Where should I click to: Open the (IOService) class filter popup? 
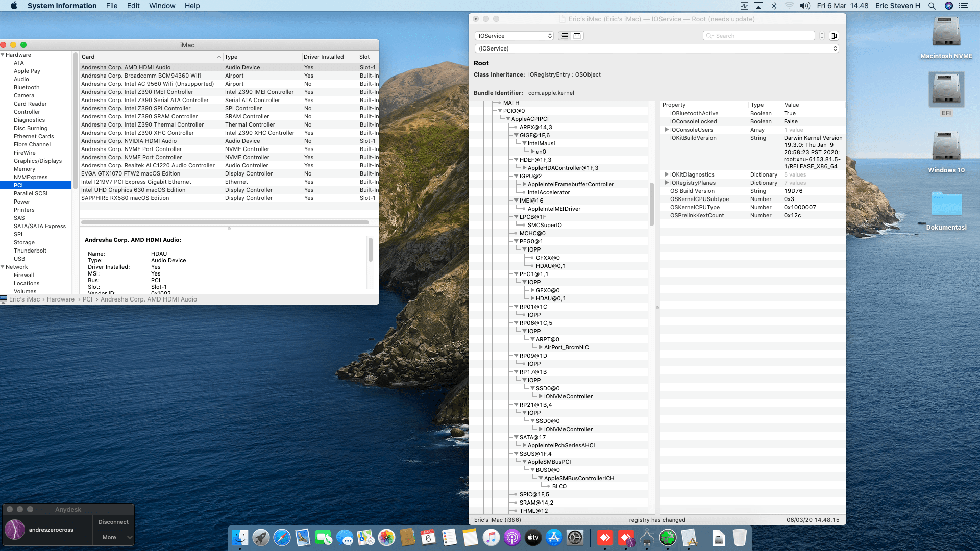pyautogui.click(x=656, y=48)
